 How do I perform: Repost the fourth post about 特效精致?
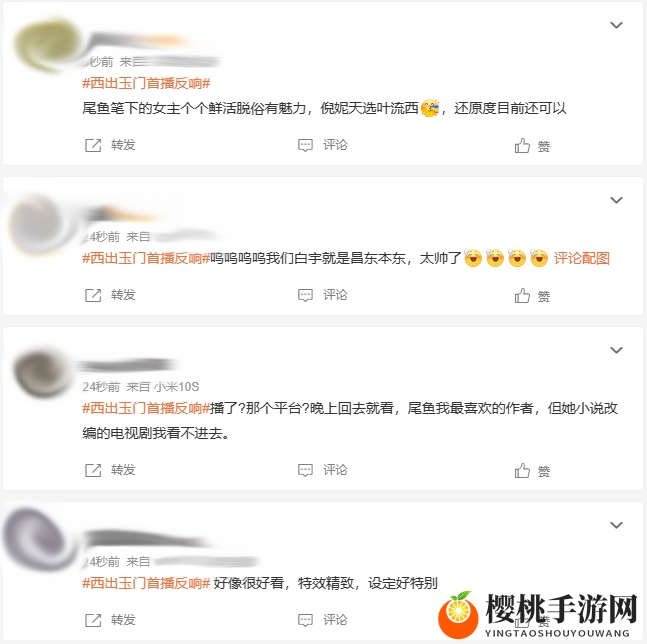[x=93, y=620]
